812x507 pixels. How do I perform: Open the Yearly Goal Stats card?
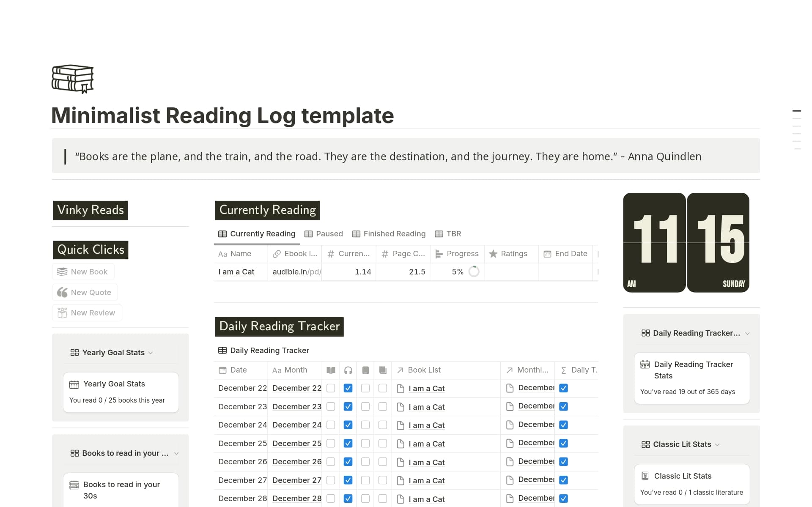click(121, 392)
